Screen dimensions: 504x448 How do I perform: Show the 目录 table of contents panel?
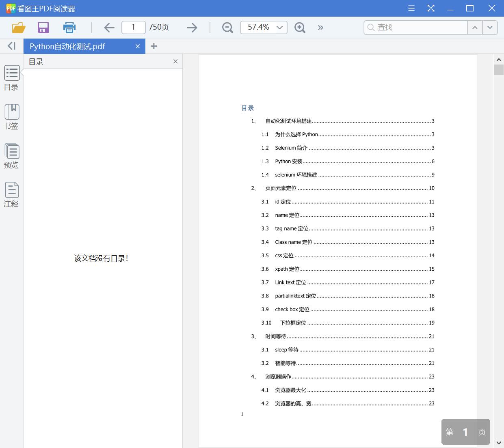tap(11, 78)
